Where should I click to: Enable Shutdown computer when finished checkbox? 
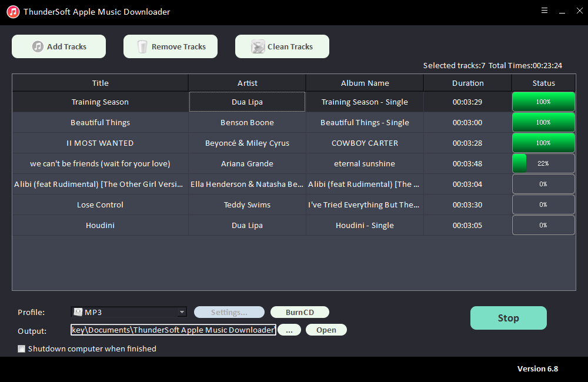(x=22, y=349)
